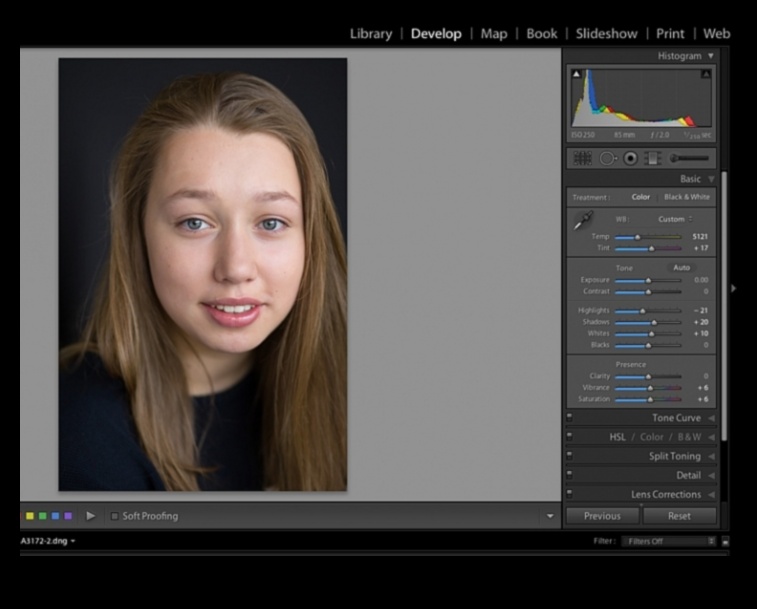Viewport: 757px width, 609px height.
Task: Click the Reset button
Action: 679,516
